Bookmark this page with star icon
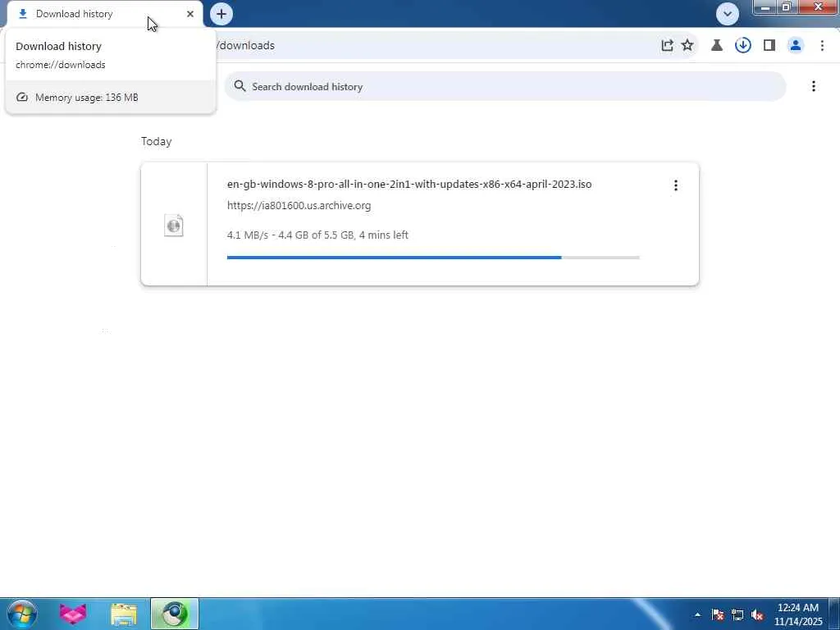840x630 pixels. pos(687,46)
